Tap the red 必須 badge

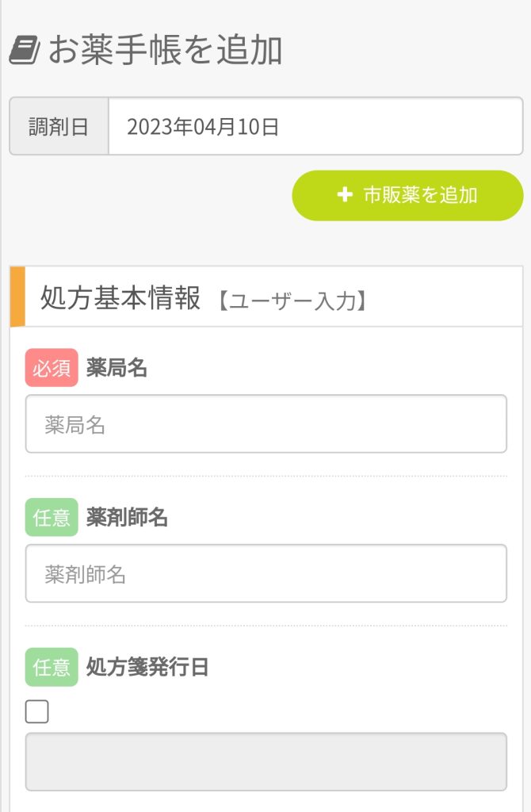coord(52,368)
